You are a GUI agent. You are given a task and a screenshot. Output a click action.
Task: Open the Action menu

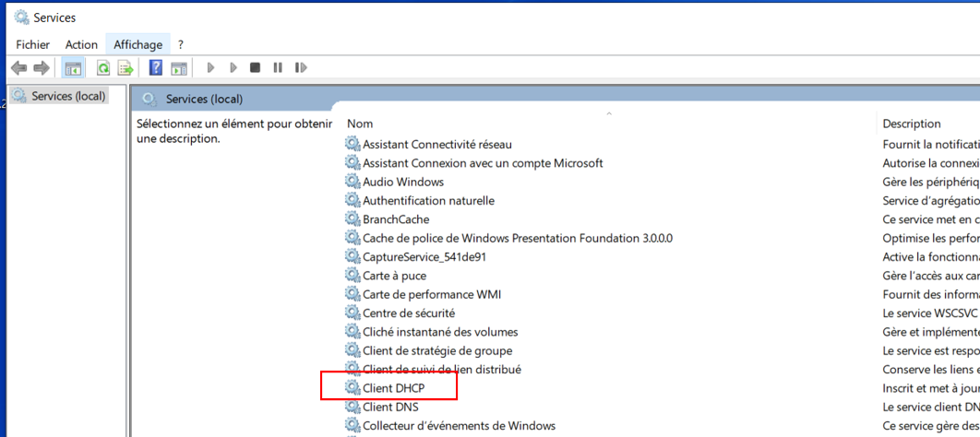pos(81,44)
